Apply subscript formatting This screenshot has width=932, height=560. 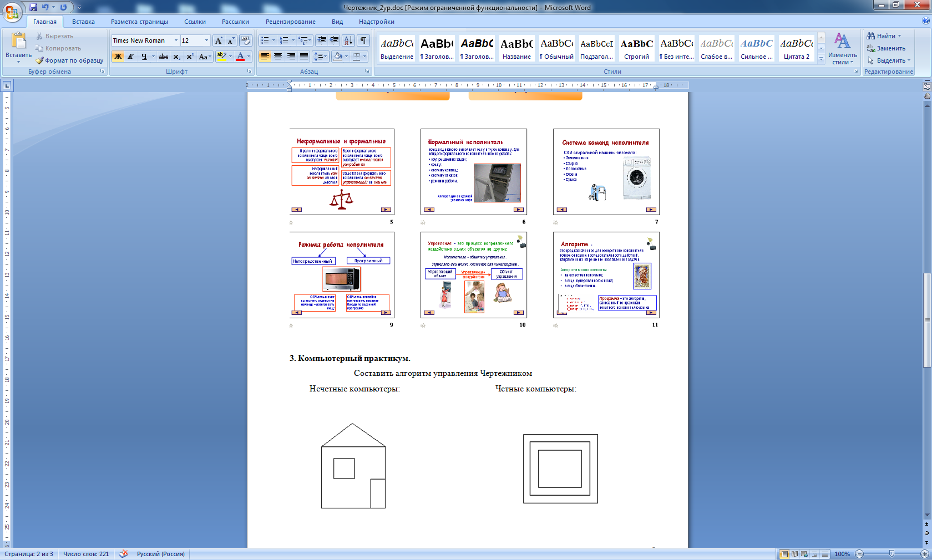pos(176,57)
